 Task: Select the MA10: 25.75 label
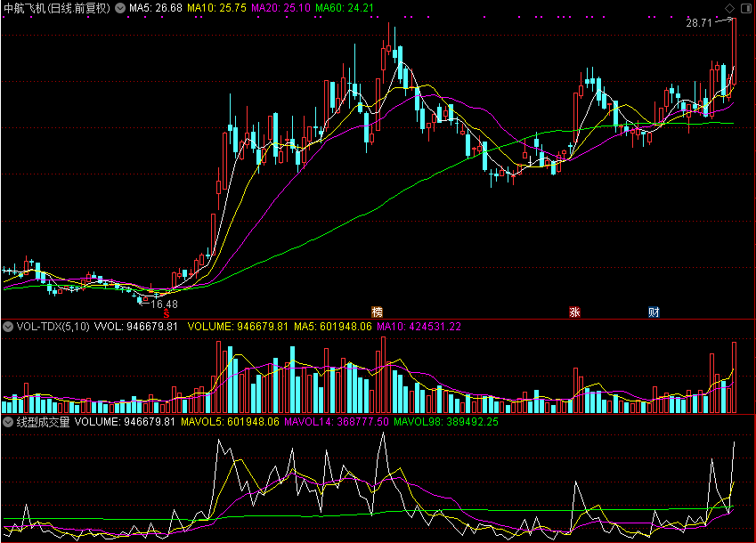[x=216, y=8]
